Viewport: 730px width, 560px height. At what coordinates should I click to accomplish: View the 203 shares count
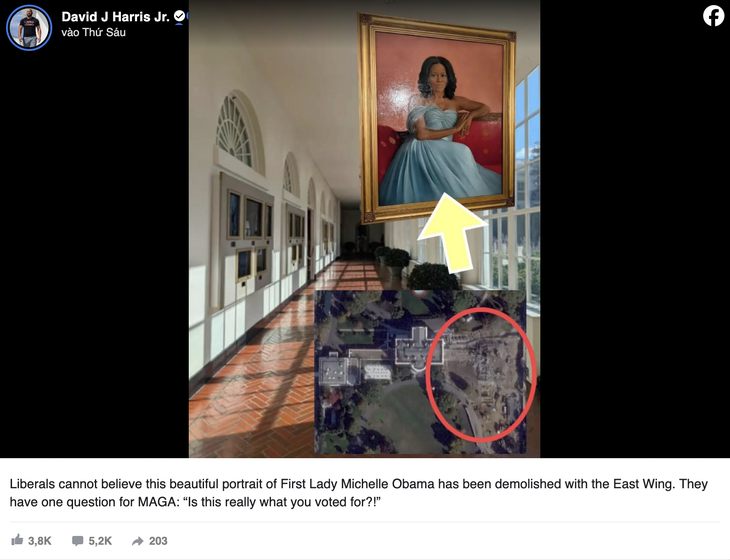[158, 541]
